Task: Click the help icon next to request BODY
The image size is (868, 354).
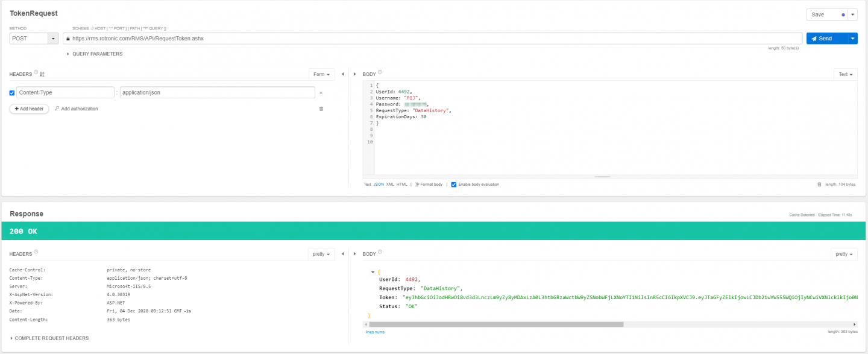Action: tap(380, 72)
